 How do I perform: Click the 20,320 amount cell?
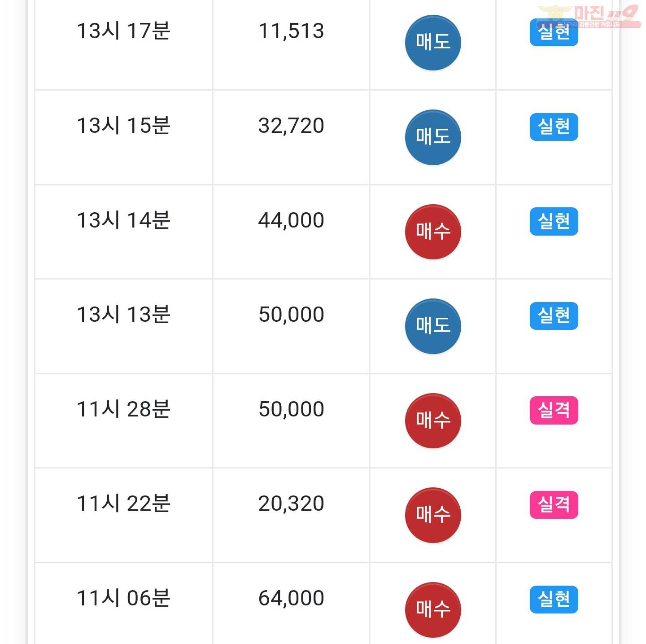click(291, 515)
